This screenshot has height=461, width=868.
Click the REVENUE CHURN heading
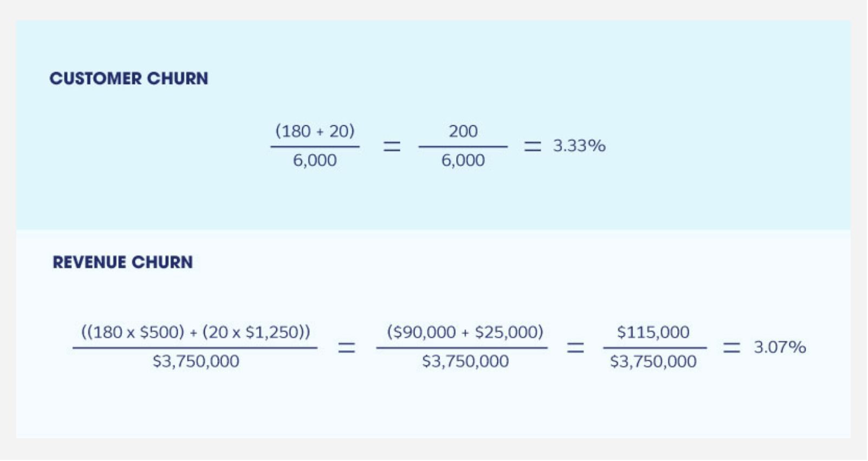click(123, 262)
